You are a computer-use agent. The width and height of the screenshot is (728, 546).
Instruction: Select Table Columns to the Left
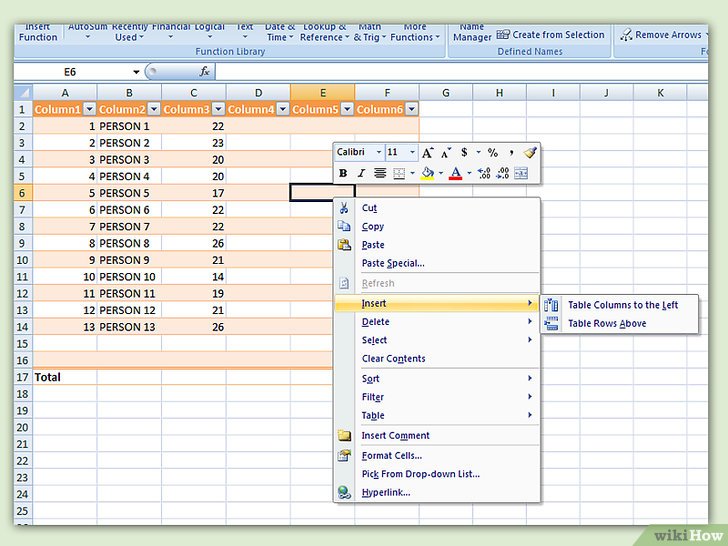pos(619,305)
